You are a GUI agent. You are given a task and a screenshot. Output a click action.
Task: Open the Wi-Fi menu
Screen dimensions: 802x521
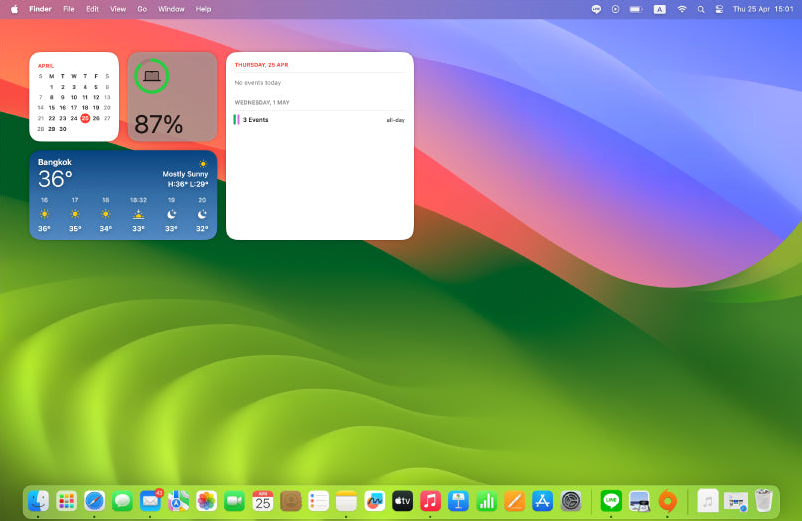682,9
